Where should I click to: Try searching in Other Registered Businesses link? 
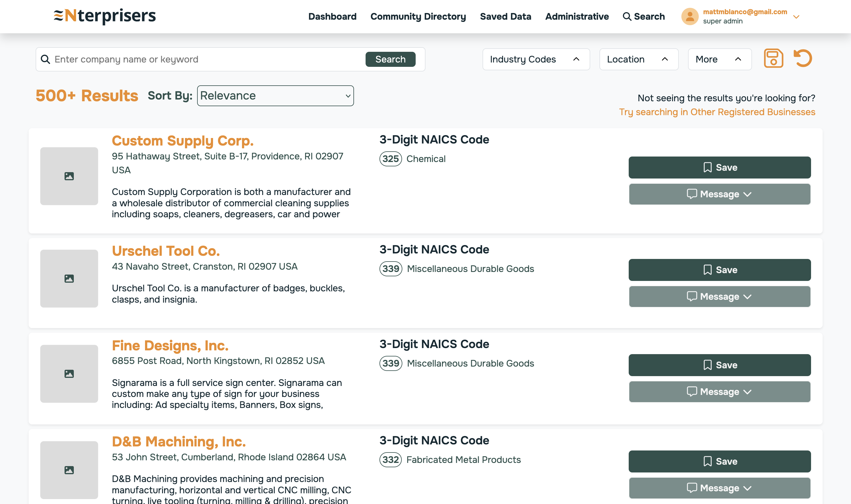(x=717, y=112)
